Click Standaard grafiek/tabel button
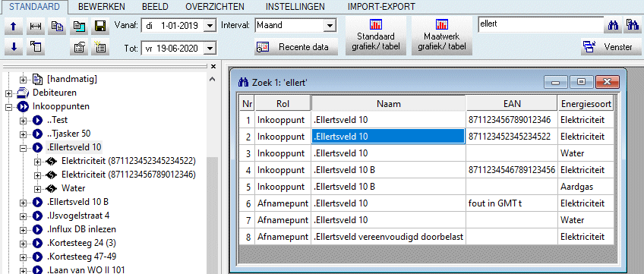This screenshot has width=644, height=274. tap(376, 36)
